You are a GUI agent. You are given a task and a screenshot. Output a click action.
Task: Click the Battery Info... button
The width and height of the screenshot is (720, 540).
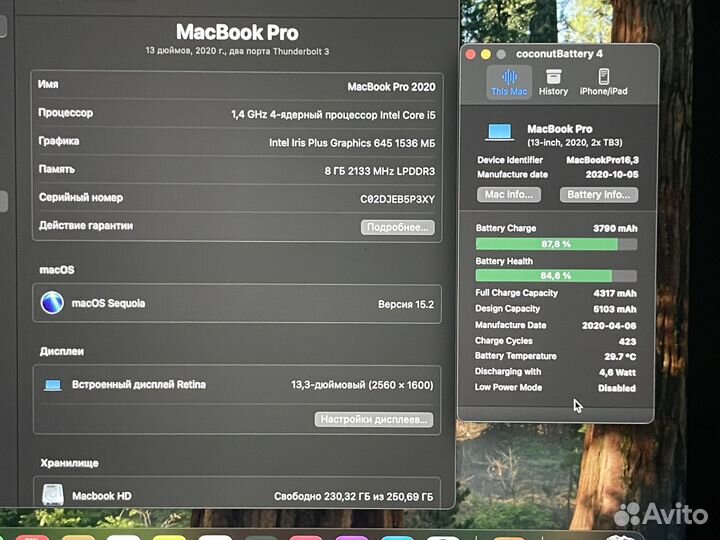pos(598,195)
